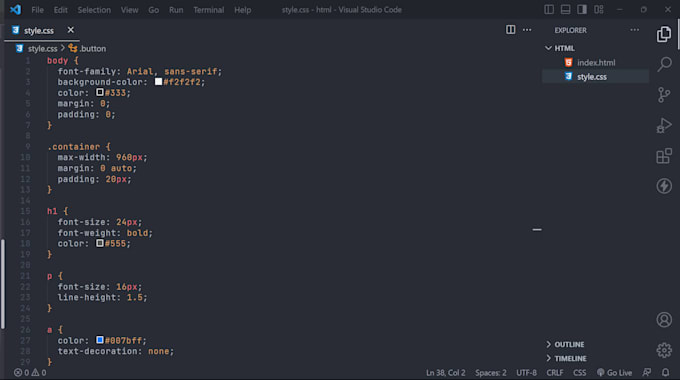Click the VS Code logo icon
Screen dimensions: 680x380
click(16, 10)
